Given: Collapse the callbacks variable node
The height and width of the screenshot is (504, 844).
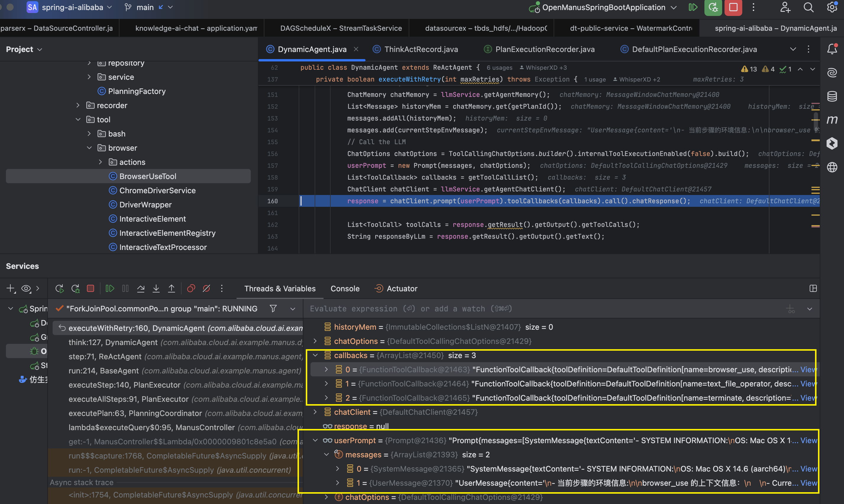Looking at the screenshot, I should [x=315, y=355].
